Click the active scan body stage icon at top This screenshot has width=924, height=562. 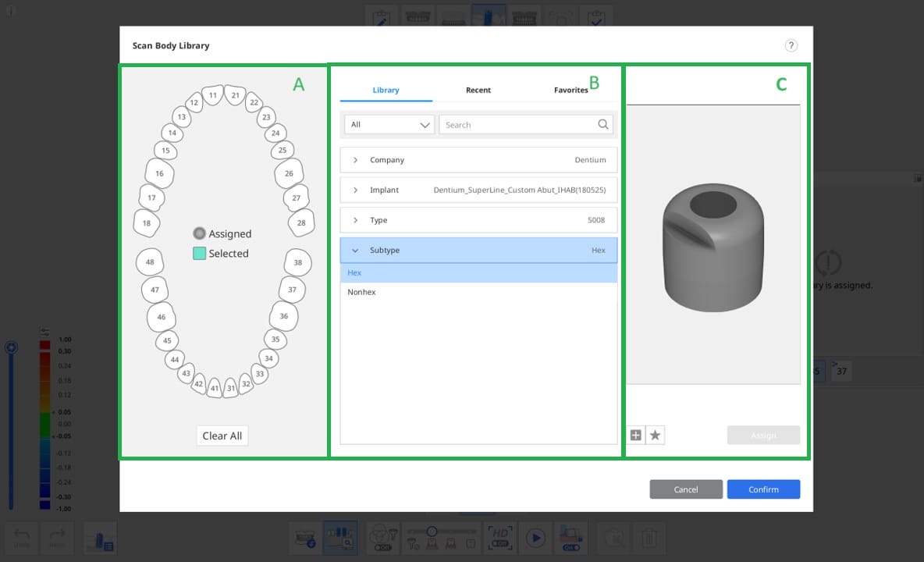click(x=489, y=16)
